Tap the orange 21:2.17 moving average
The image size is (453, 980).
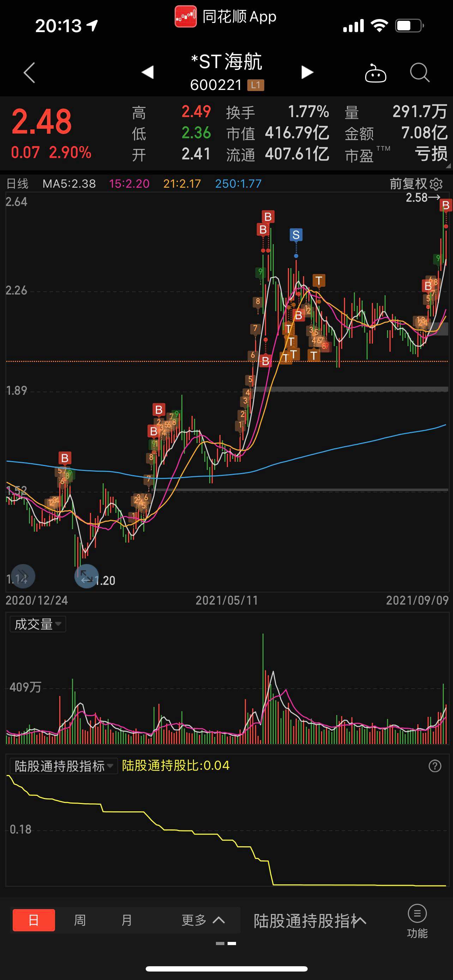(x=182, y=184)
